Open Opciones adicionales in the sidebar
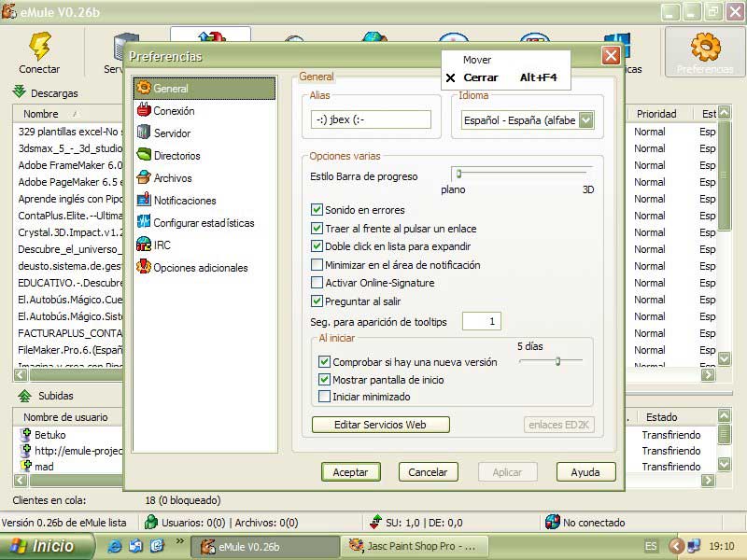The width and height of the screenshot is (747, 560). coord(200,267)
